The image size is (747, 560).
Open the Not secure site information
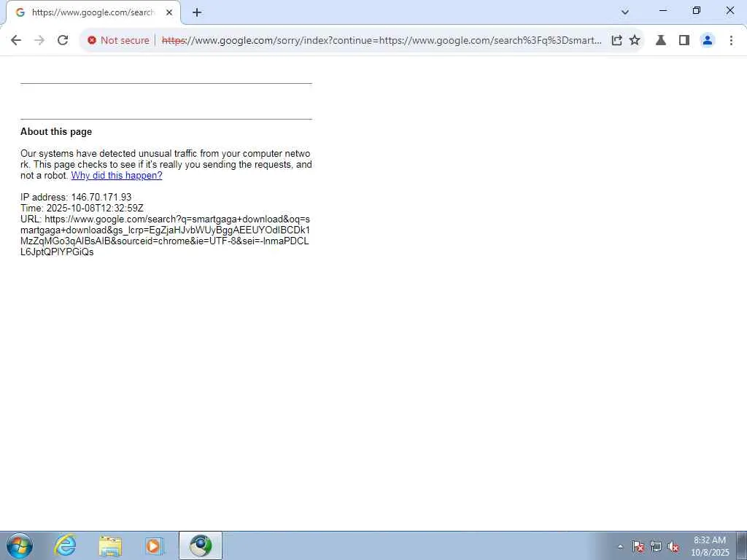tap(119, 41)
